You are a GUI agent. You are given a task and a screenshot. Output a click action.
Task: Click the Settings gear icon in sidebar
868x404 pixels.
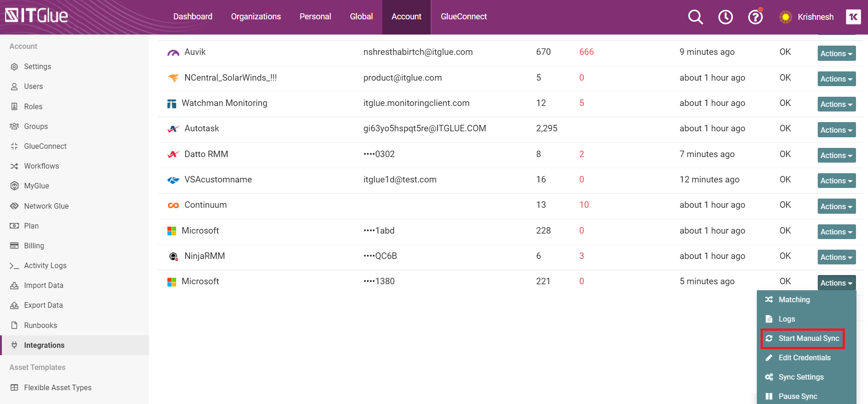(x=14, y=67)
